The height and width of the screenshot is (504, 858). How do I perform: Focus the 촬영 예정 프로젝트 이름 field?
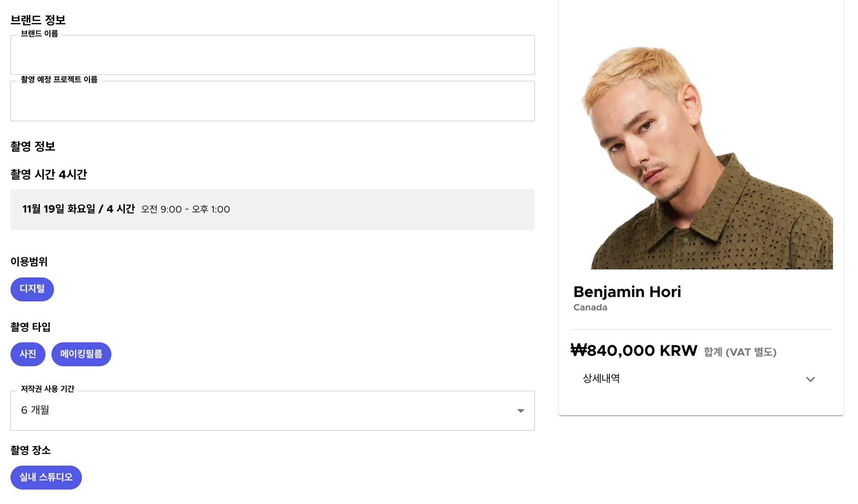(272, 101)
